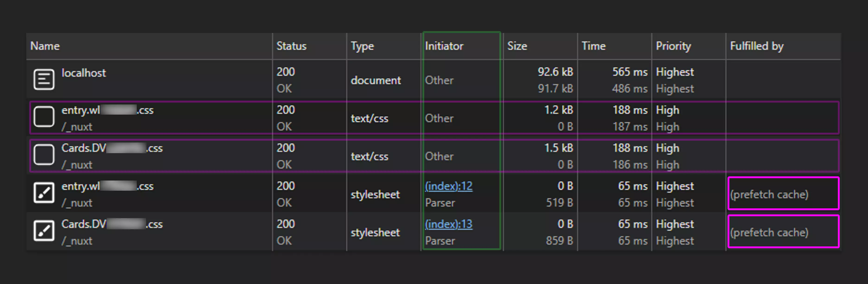Open the (index):13 initiator link
Screen dimensions: 868x284
coord(448,224)
